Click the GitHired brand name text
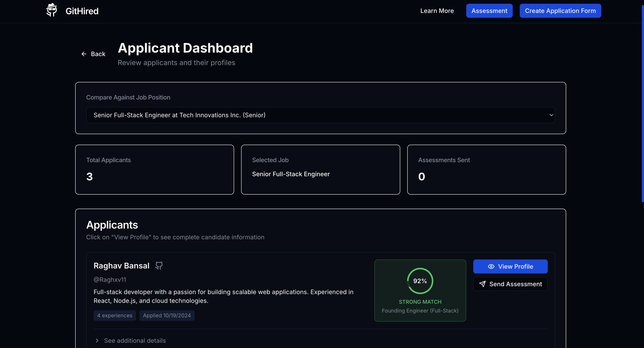 (x=82, y=11)
